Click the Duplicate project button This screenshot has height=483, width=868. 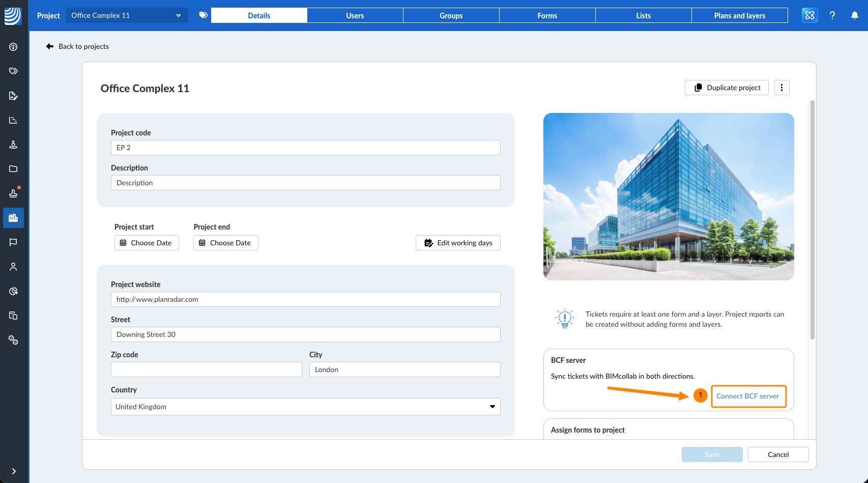727,88
